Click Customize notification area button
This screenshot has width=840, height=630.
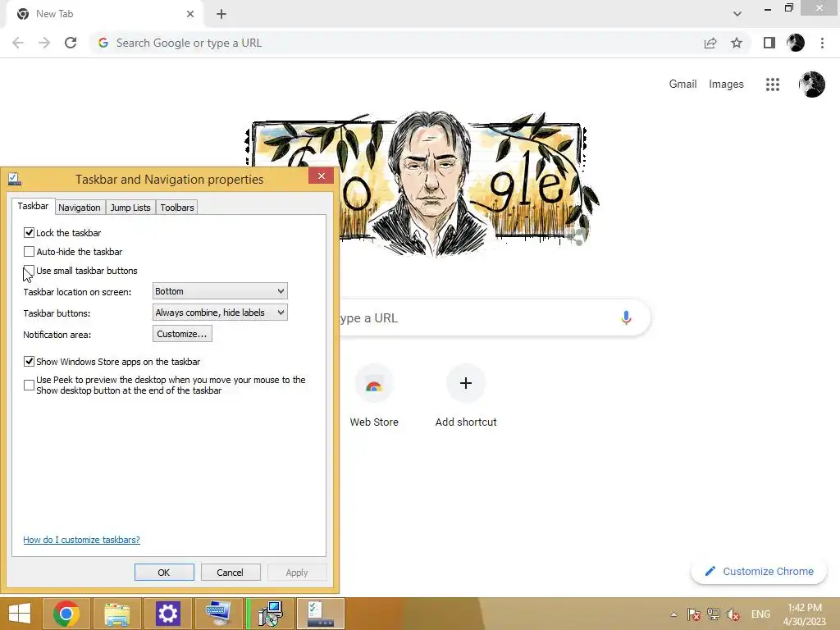[x=182, y=334]
